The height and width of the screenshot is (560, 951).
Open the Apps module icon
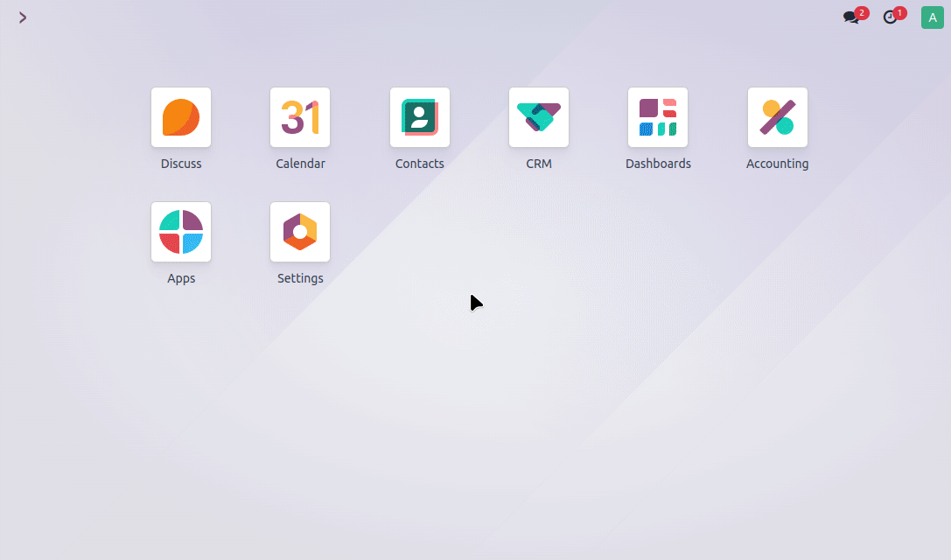tap(181, 232)
